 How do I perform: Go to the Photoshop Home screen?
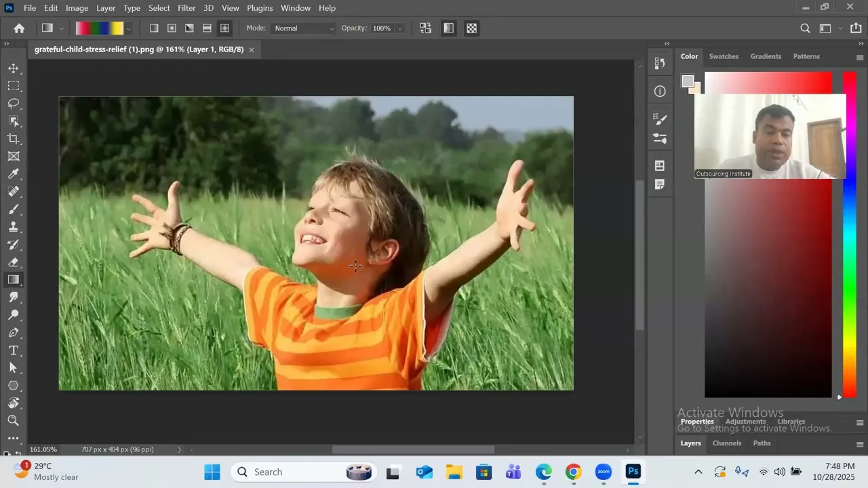pos(19,28)
